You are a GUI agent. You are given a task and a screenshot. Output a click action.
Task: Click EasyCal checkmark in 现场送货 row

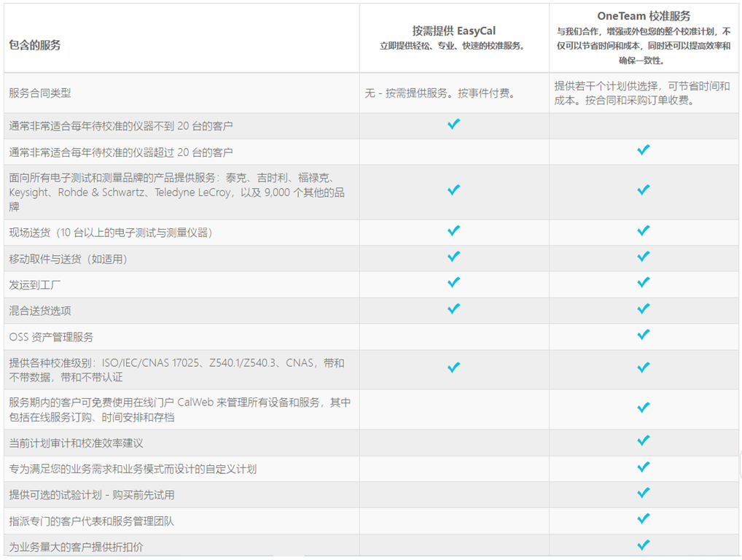click(x=453, y=231)
